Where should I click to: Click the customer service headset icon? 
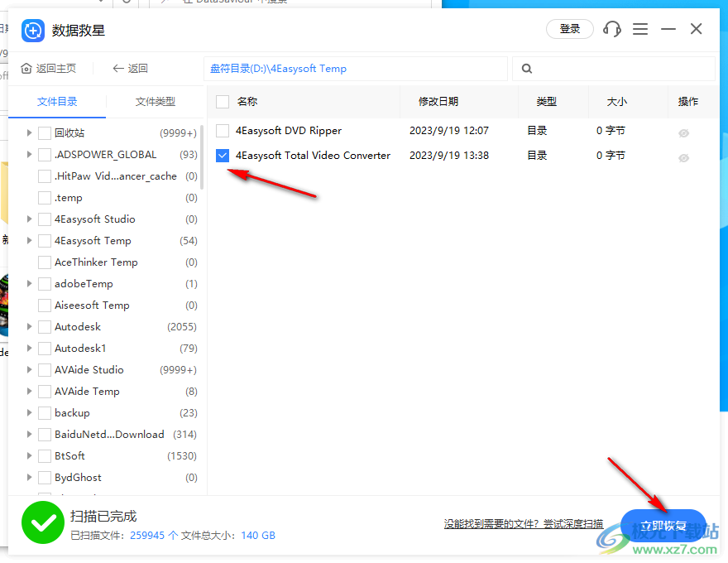612,29
